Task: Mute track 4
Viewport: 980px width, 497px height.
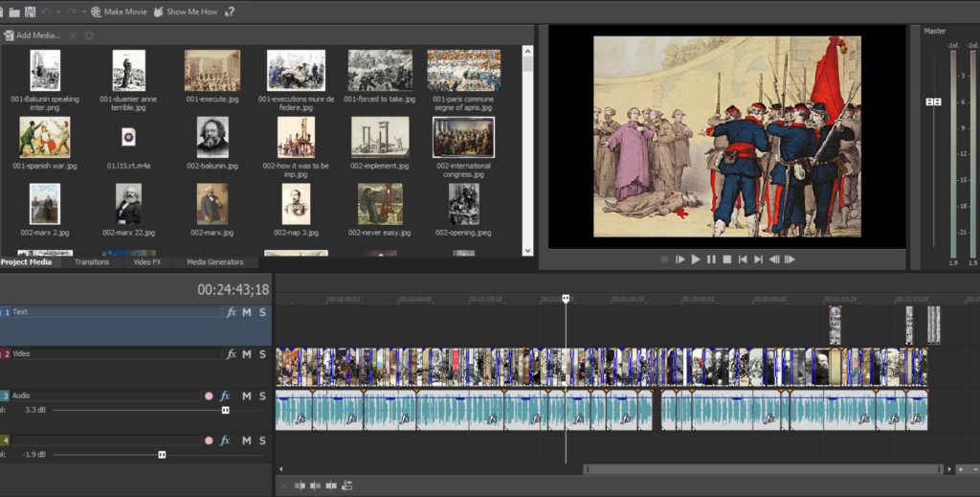Action: coord(247,441)
